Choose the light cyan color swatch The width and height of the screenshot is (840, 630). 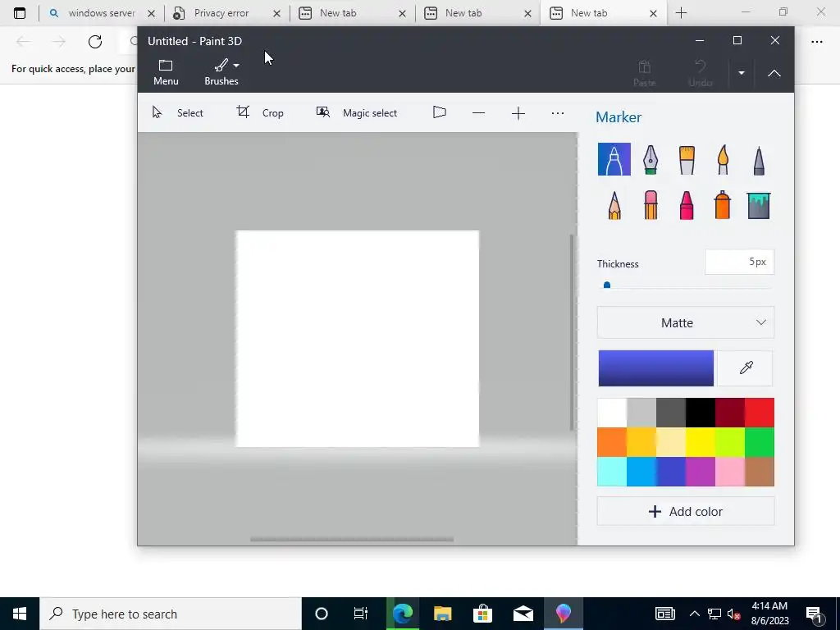tap(612, 472)
